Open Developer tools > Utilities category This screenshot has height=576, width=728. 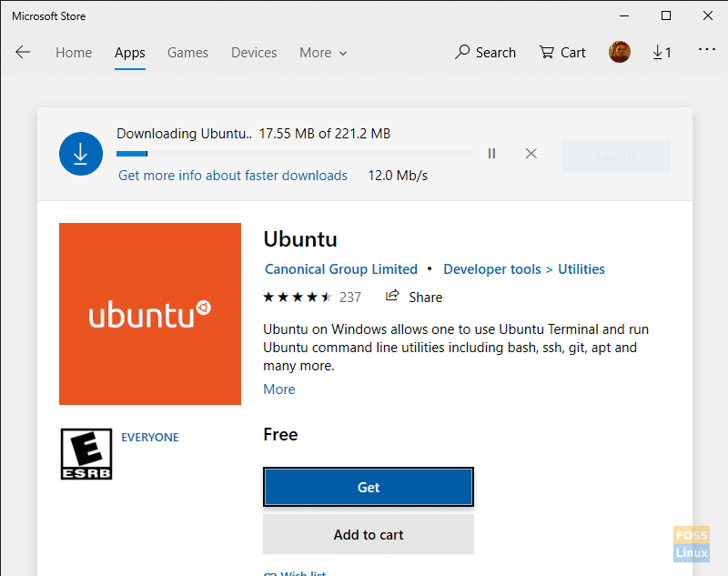pos(524,269)
